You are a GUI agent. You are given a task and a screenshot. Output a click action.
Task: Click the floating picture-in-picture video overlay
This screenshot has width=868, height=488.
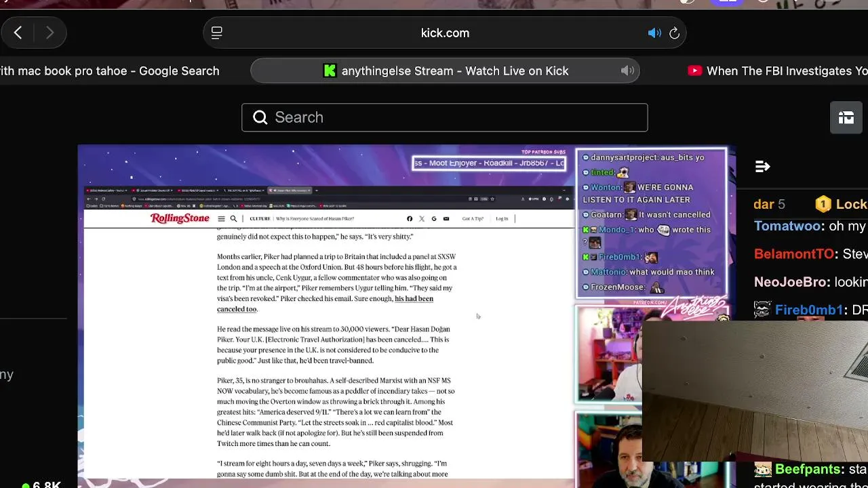pyautogui.click(x=755, y=390)
